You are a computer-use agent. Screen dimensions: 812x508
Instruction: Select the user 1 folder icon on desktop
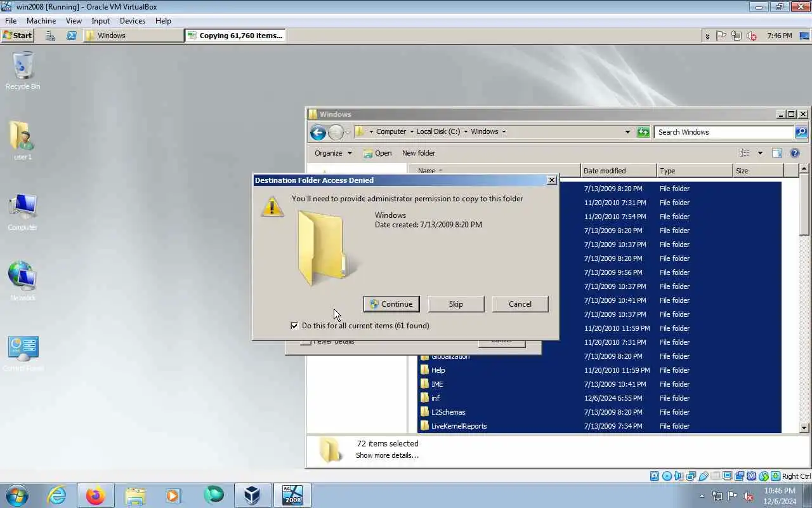pos(23,140)
